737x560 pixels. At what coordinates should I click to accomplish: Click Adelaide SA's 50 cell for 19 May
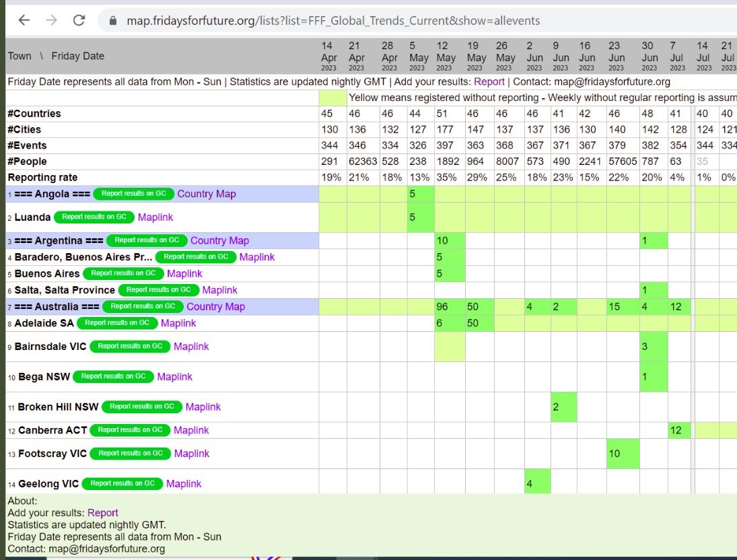coord(479,323)
